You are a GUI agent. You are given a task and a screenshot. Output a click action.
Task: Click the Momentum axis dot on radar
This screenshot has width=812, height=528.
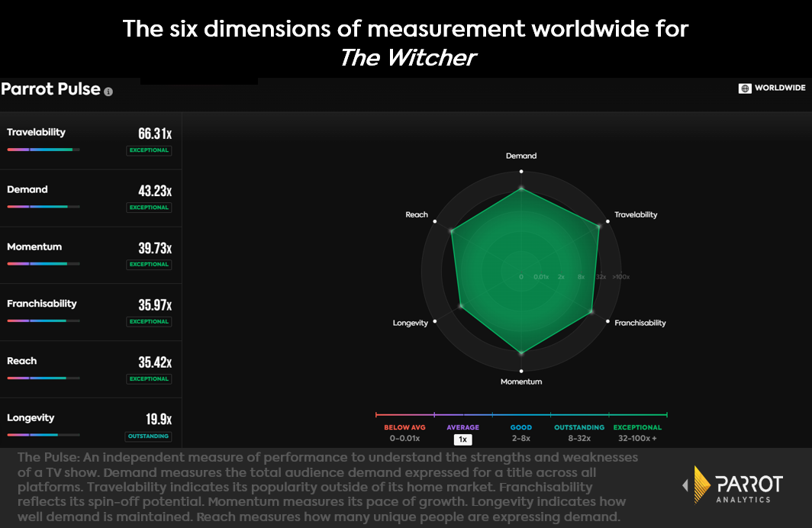(521, 371)
